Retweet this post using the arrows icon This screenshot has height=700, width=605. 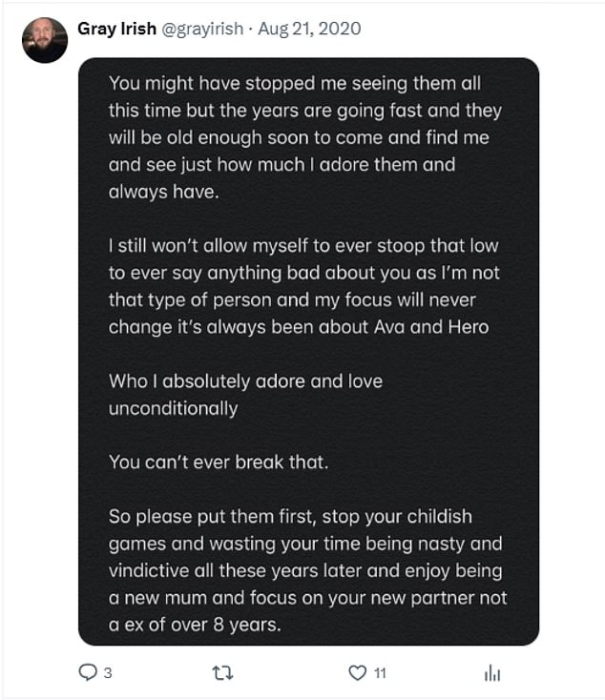[x=222, y=672]
